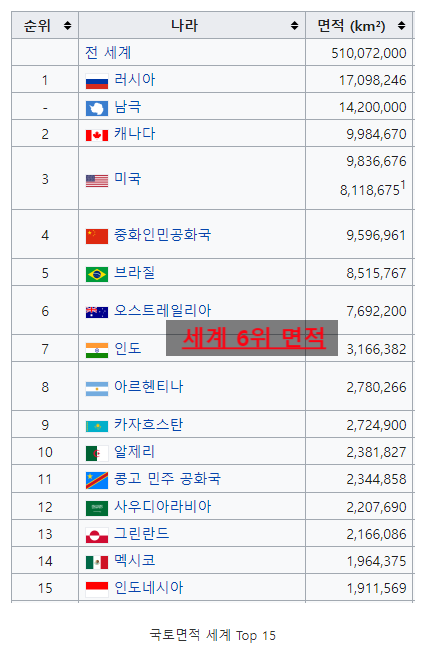
Task: Click the 나라 column header text
Action: click(184, 26)
